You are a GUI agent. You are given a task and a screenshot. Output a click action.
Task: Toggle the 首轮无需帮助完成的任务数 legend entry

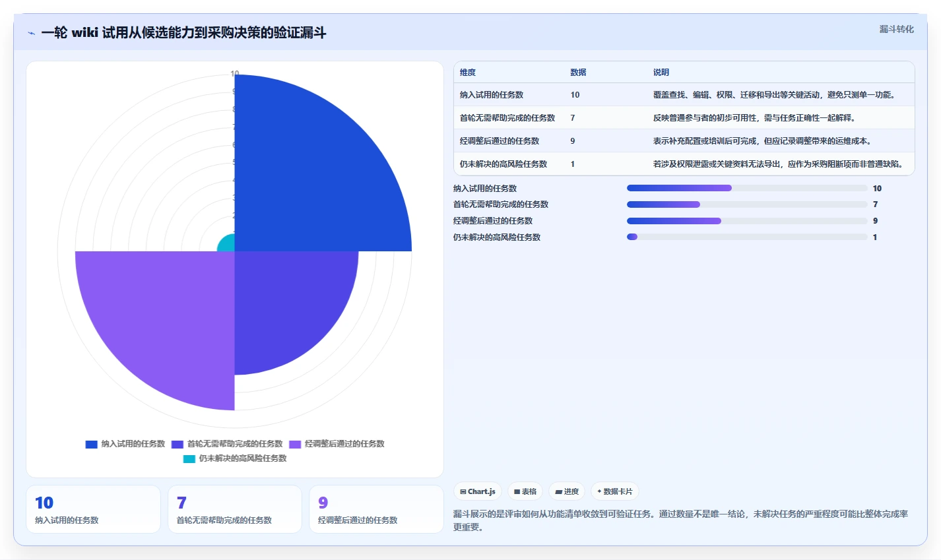click(227, 444)
